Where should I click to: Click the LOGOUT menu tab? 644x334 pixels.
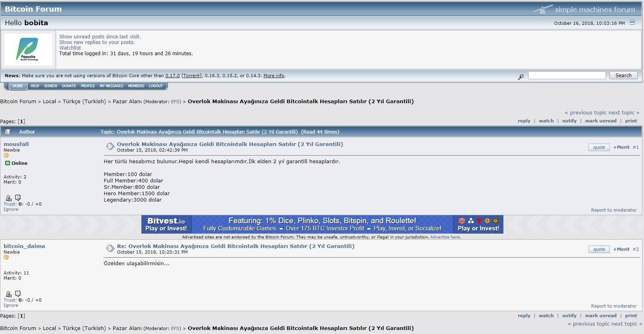point(156,86)
